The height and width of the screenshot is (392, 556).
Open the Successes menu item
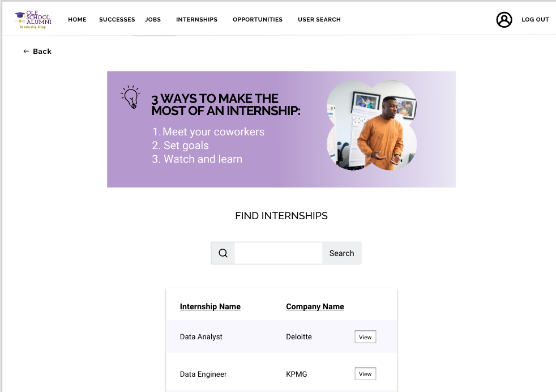(x=117, y=19)
